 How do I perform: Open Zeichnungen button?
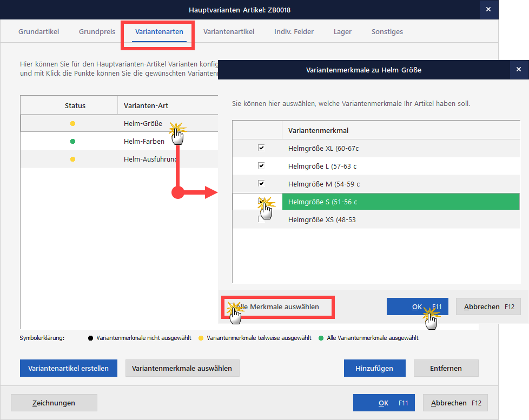[x=54, y=403]
